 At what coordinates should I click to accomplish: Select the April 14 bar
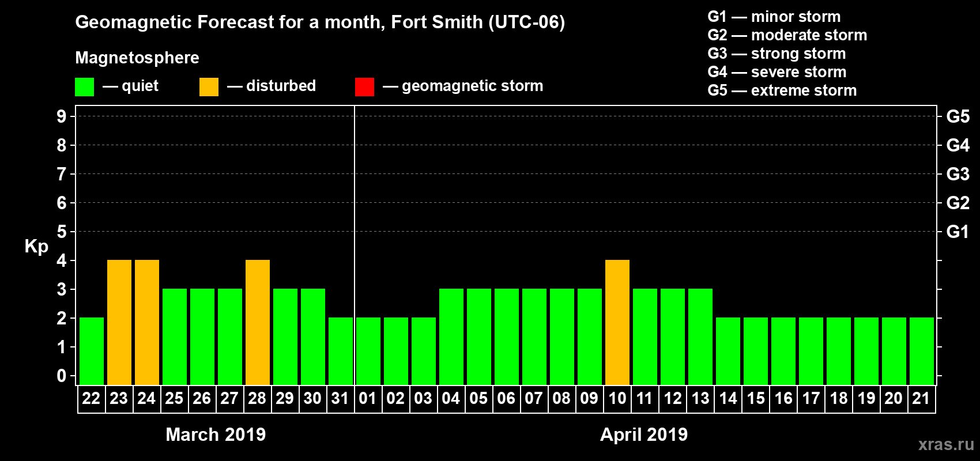pos(728,351)
